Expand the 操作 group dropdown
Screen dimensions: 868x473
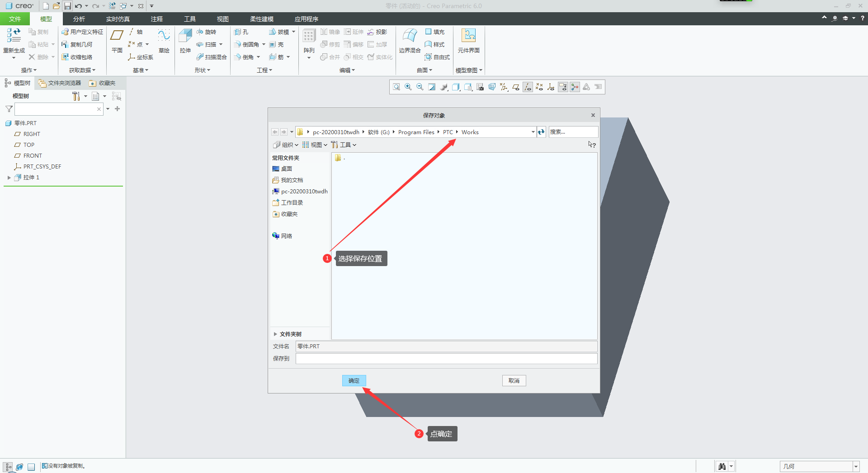[x=29, y=70]
